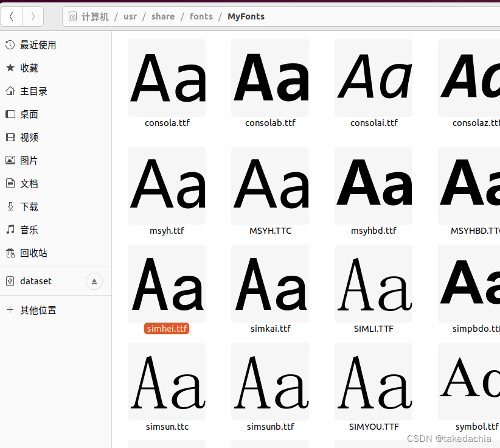Click the house icon beside 主目录
The image size is (500, 448).
[10, 91]
